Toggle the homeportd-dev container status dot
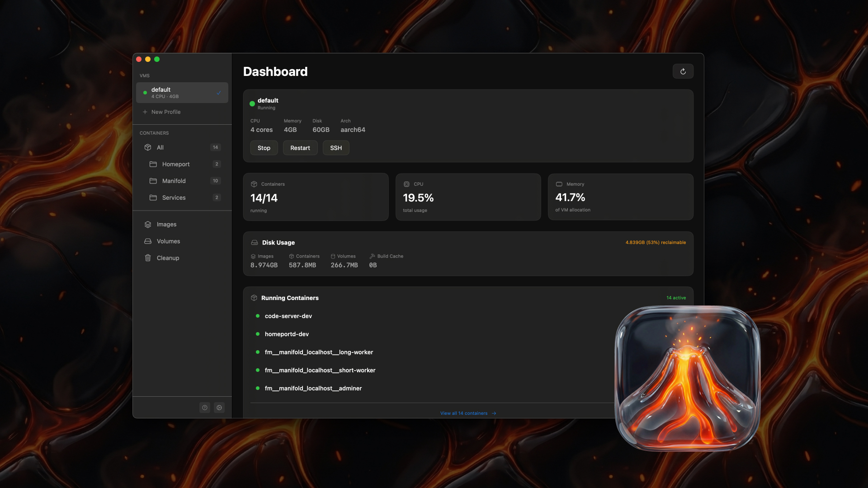Image resolution: width=868 pixels, height=488 pixels. tap(258, 334)
